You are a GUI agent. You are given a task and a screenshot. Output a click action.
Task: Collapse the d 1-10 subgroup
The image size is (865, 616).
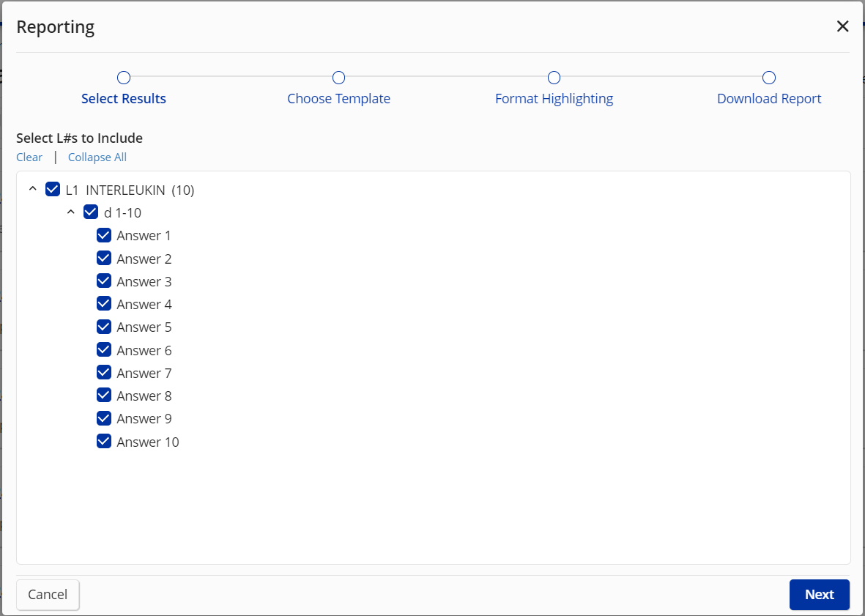pos(71,212)
